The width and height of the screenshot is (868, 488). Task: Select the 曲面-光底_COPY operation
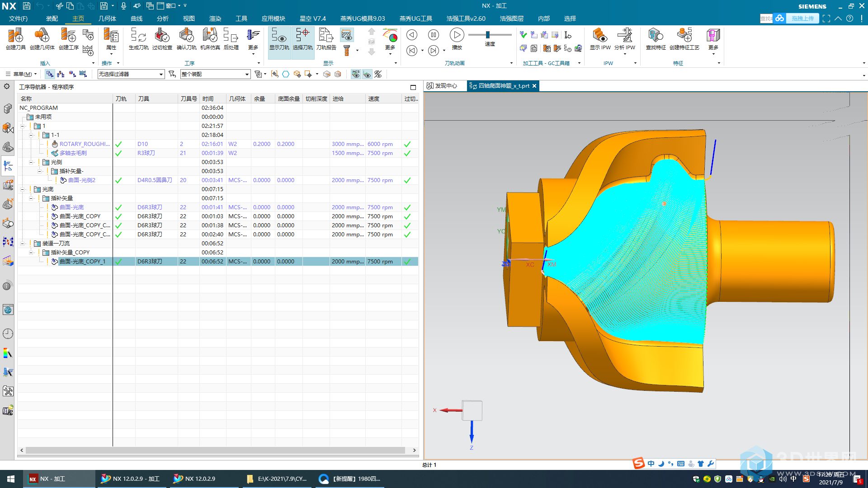click(80, 216)
